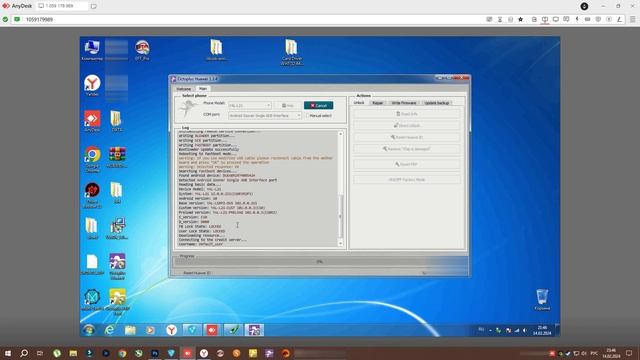Switch to the Main tab
Screen dimensions: 640x360
[x=203, y=88]
